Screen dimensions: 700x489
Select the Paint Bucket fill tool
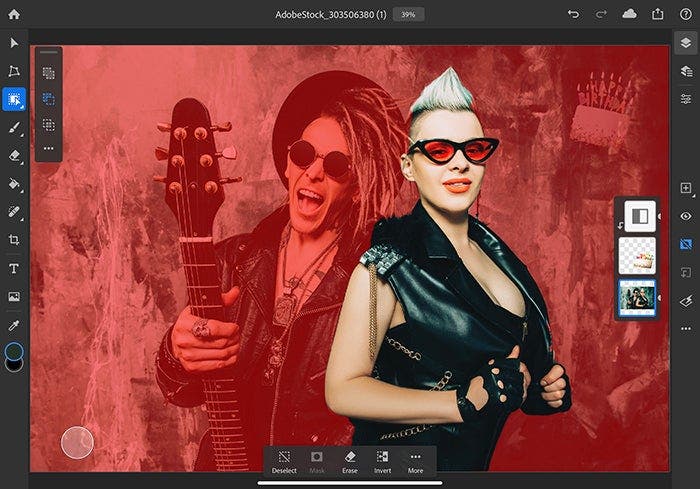14,184
